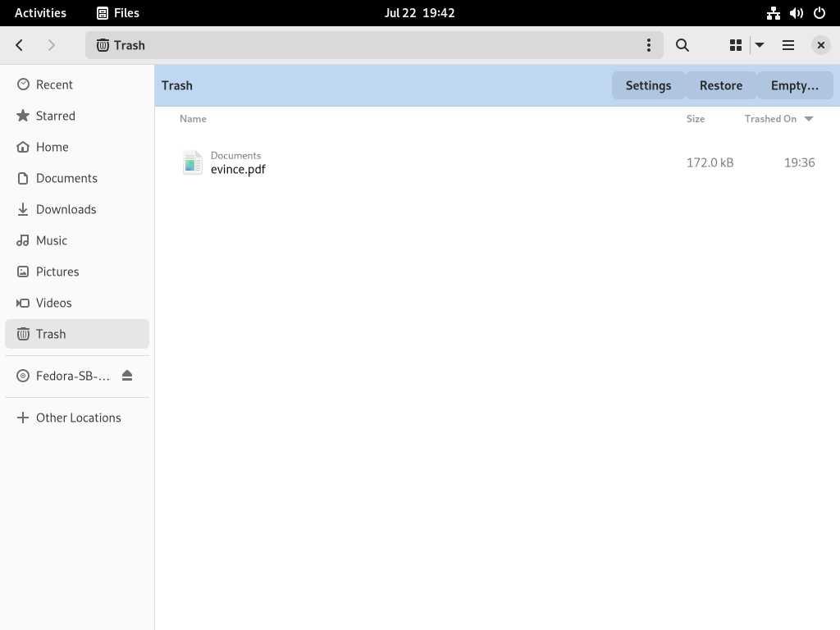Sort by Trashed On column header
The height and width of the screenshot is (630, 840).
click(x=779, y=119)
